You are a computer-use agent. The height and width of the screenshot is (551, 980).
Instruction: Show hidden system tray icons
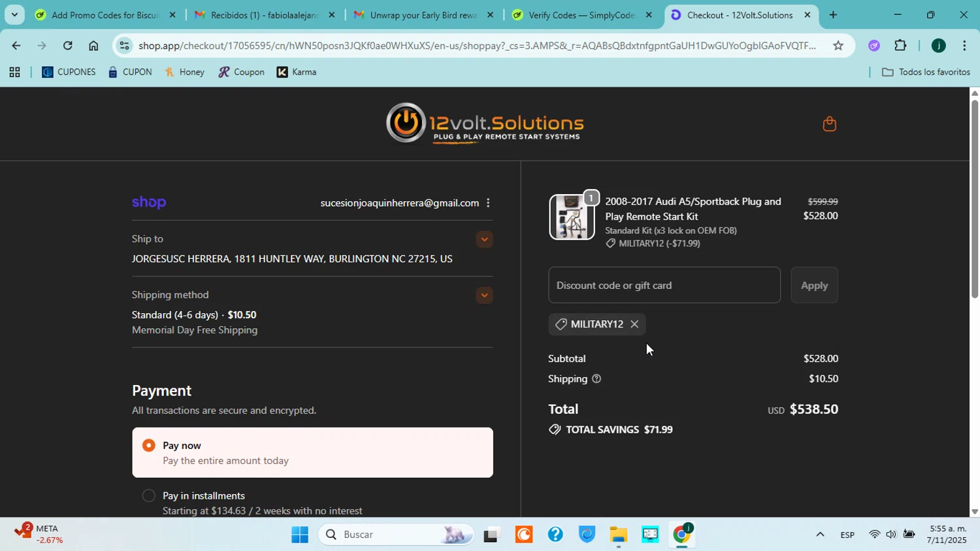[820, 535]
